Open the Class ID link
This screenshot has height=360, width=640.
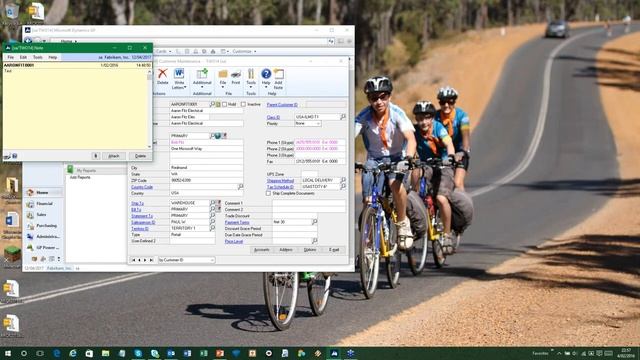273,117
